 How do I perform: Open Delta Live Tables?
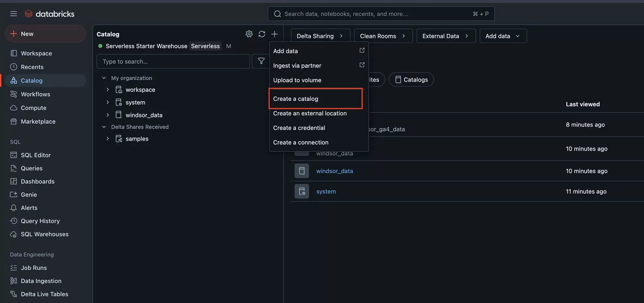click(x=45, y=294)
